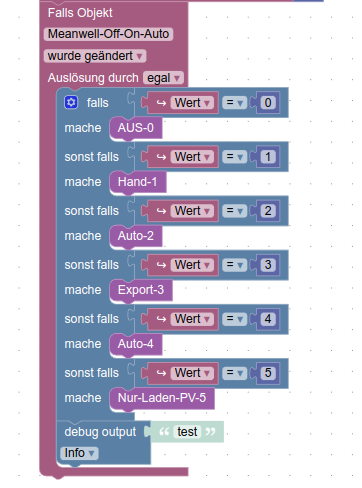Open the Wert dropdown in the =0 condition
The image size is (362, 488).
coord(192,103)
